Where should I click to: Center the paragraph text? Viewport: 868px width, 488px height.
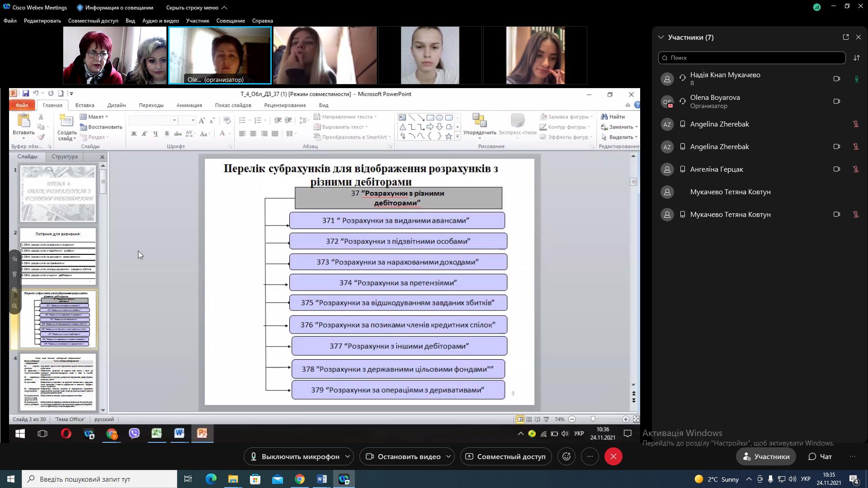coord(253,134)
